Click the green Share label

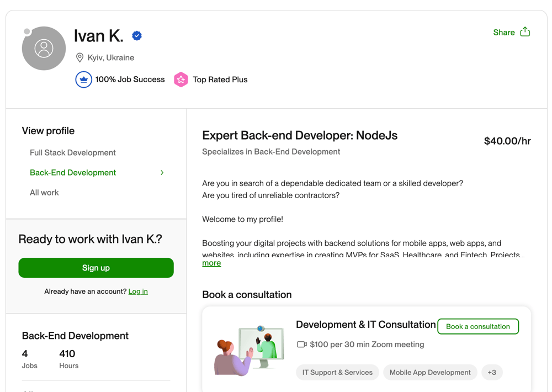click(503, 32)
